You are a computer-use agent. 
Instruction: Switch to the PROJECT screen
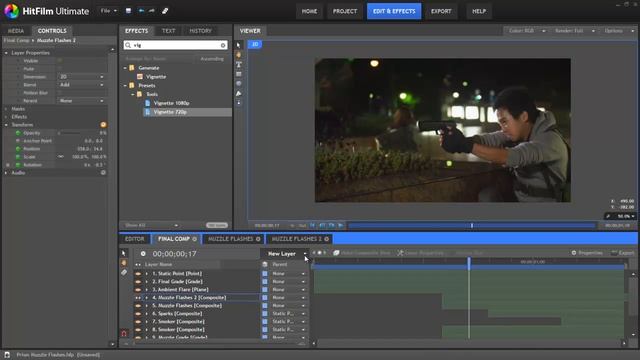pyautogui.click(x=344, y=11)
